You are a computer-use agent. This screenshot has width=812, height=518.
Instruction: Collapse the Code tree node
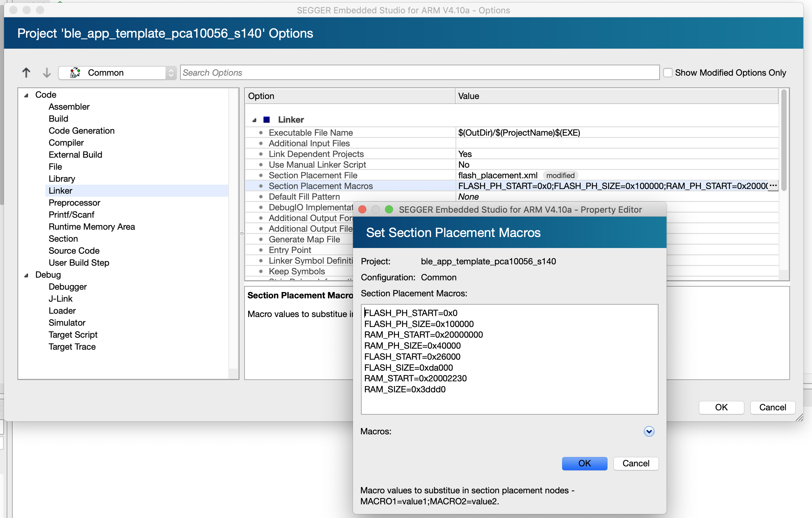(26, 95)
